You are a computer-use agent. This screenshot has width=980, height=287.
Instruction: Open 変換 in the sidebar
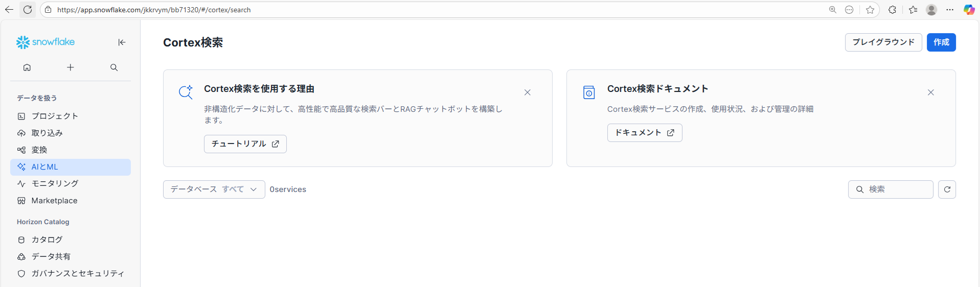click(71, 150)
